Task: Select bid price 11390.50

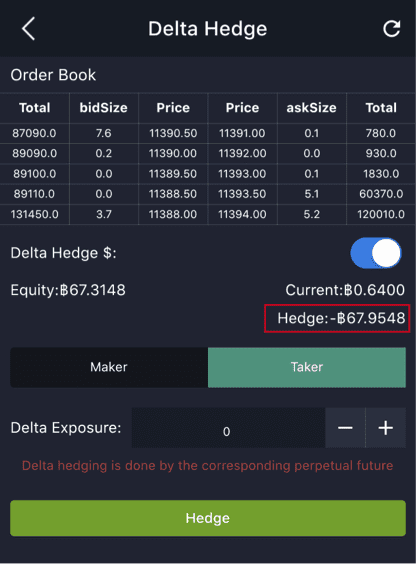Action: click(173, 133)
